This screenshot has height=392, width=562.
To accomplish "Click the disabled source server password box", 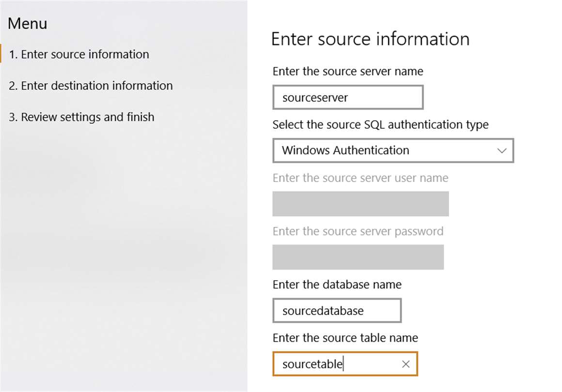I will tap(358, 257).
